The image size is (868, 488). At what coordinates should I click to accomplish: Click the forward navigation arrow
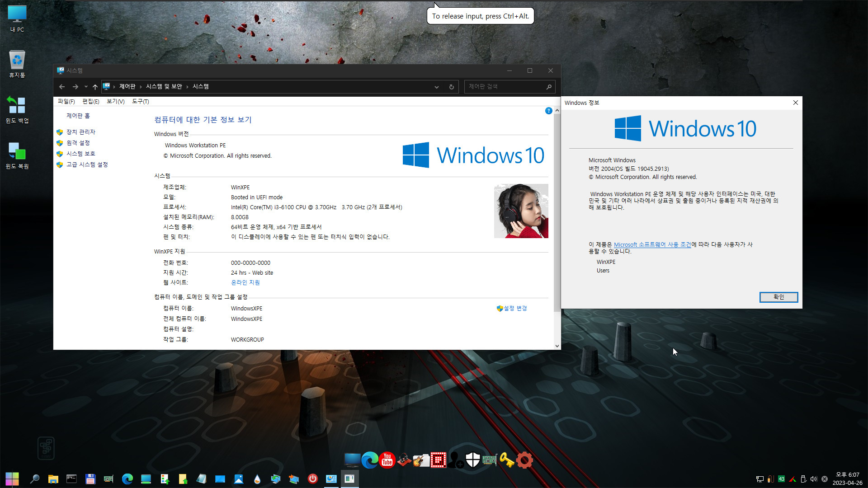[75, 87]
